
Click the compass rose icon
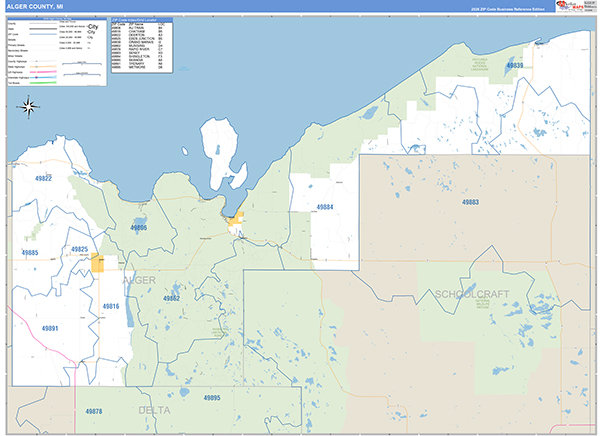click(29, 107)
